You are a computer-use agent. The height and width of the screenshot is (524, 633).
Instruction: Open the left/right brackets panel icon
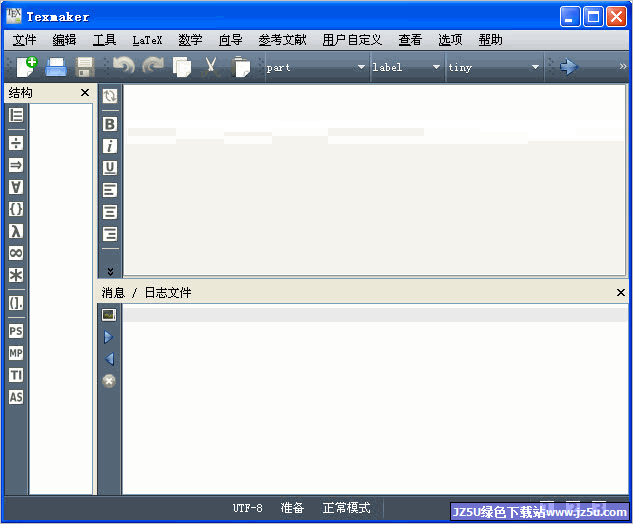coord(16,303)
